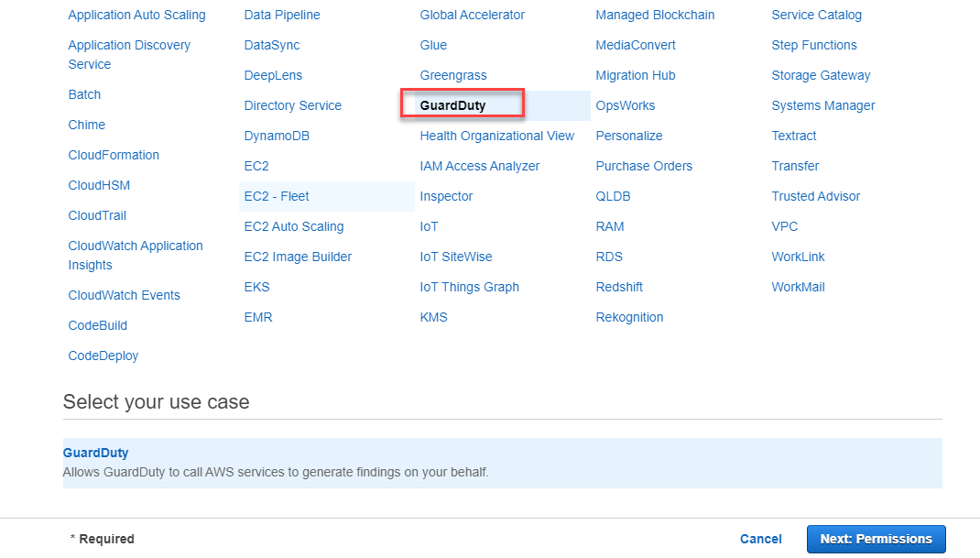Select the Managed Blockchain service
The image size is (980, 558).
point(655,15)
